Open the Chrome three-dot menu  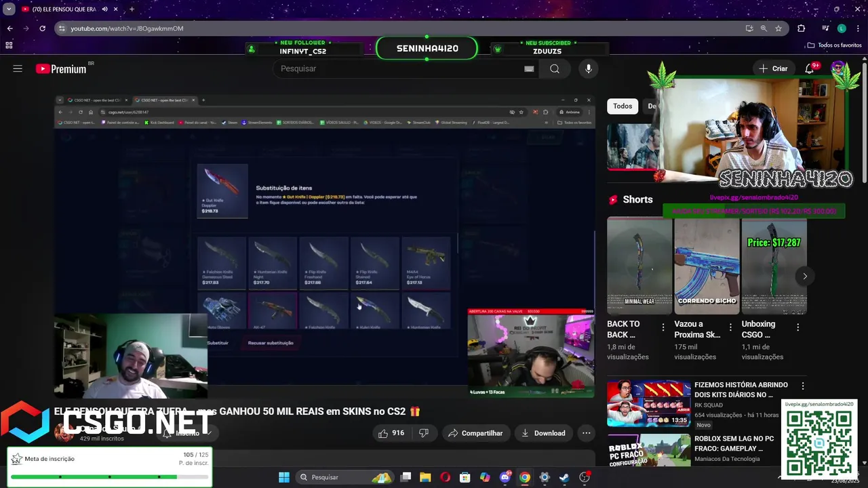(858, 28)
